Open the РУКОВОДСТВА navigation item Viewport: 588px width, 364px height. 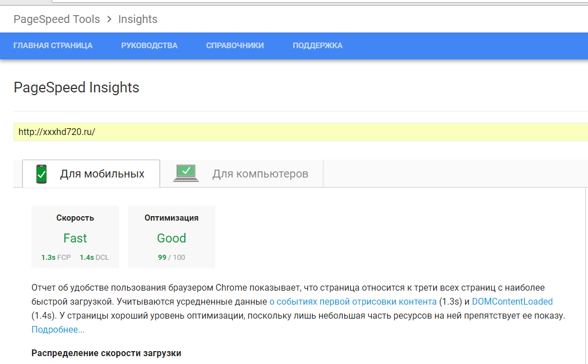149,45
